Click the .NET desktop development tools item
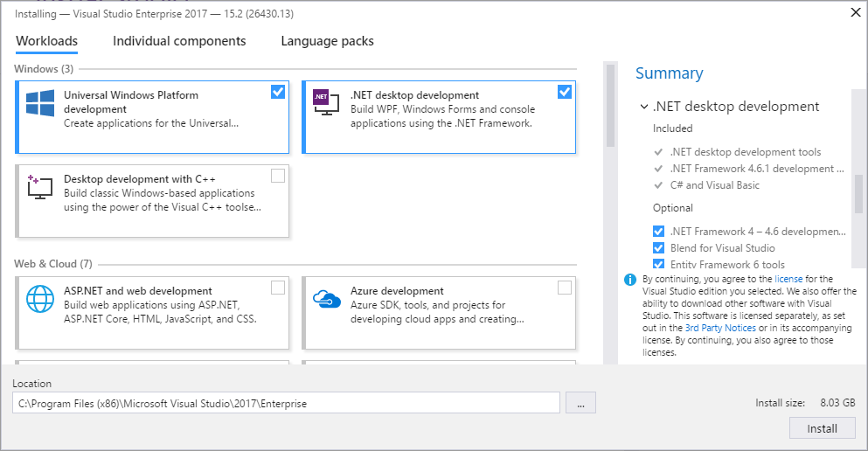The image size is (868, 451). point(745,151)
